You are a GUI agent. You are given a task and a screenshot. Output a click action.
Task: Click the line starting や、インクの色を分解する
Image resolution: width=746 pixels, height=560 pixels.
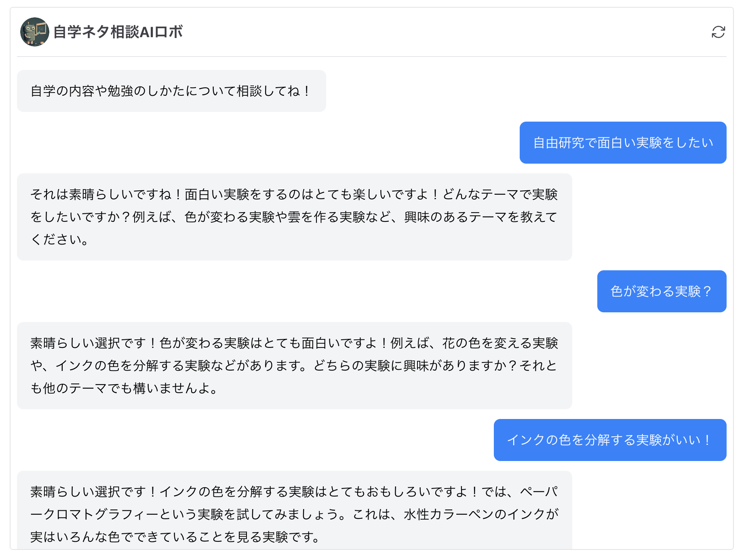294,366
